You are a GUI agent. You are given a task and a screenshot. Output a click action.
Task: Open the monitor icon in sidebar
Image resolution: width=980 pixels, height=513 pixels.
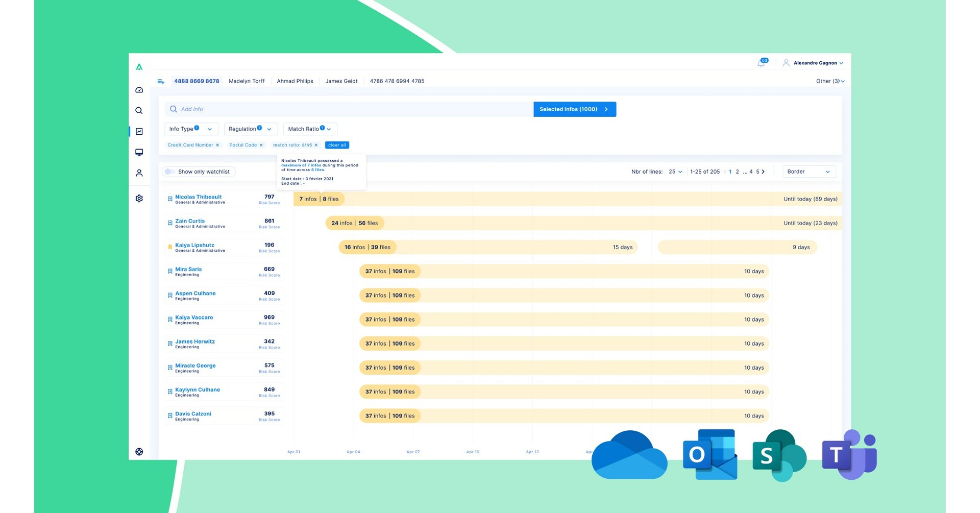coord(139,152)
